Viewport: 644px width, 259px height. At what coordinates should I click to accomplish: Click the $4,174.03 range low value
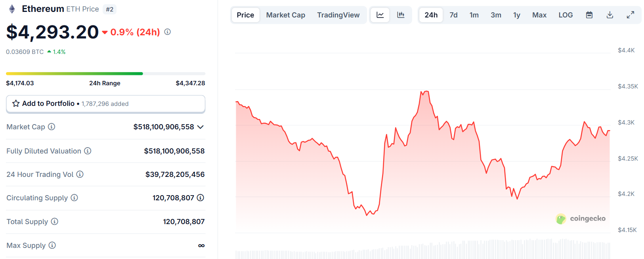point(20,83)
